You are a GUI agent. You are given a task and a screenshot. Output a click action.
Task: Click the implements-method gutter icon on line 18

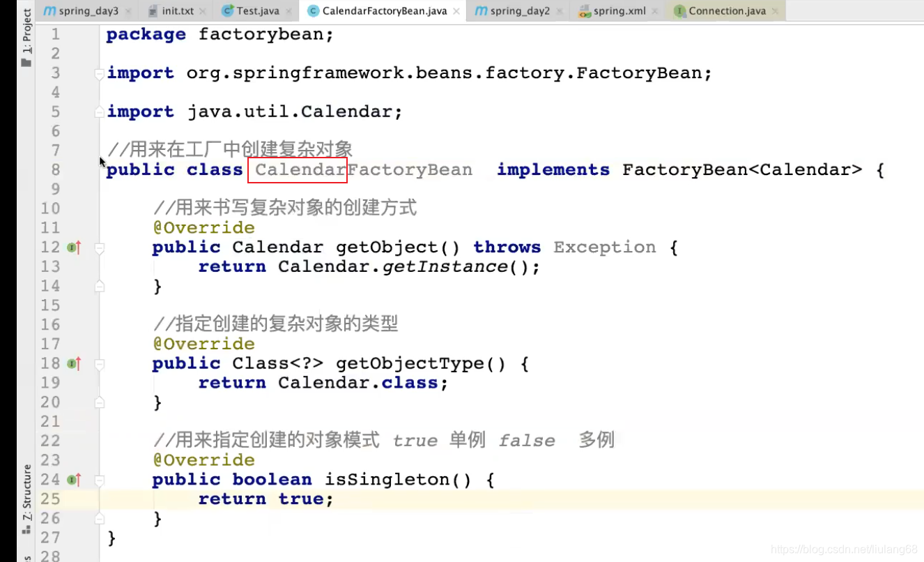tap(75, 364)
